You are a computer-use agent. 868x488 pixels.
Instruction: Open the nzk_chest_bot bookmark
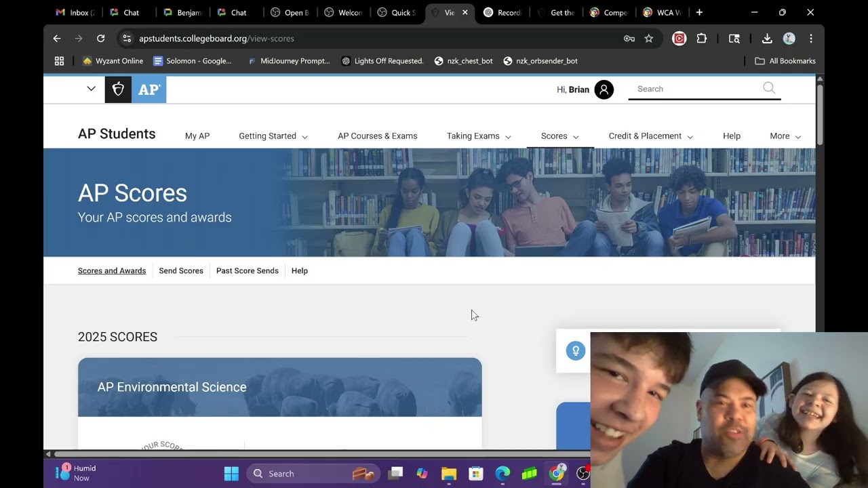(464, 61)
